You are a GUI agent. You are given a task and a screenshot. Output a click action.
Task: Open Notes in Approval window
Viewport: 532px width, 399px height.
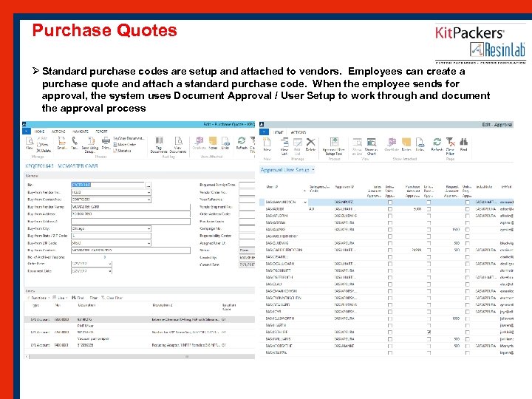tap(406, 144)
